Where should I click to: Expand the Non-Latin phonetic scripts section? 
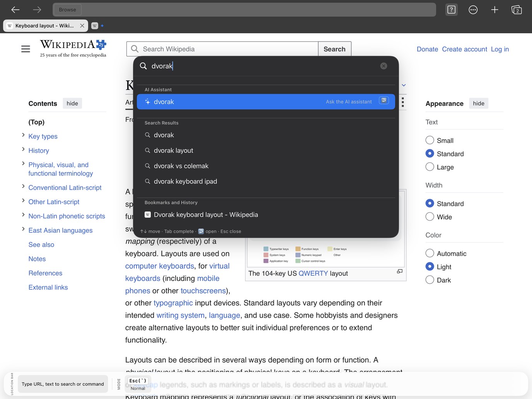pyautogui.click(x=23, y=215)
